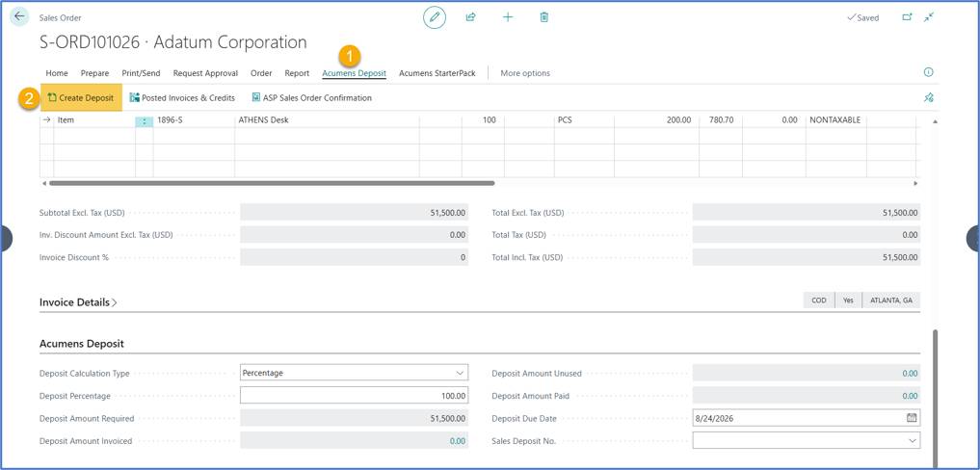980x470 pixels.
Task: Open the date picker for Deposit Due Date
Action: (912, 418)
